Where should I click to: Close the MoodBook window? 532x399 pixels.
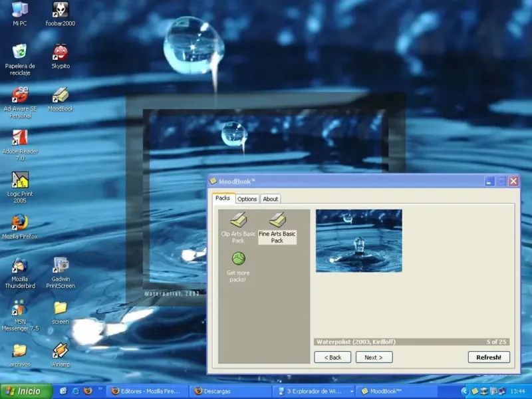(513, 182)
